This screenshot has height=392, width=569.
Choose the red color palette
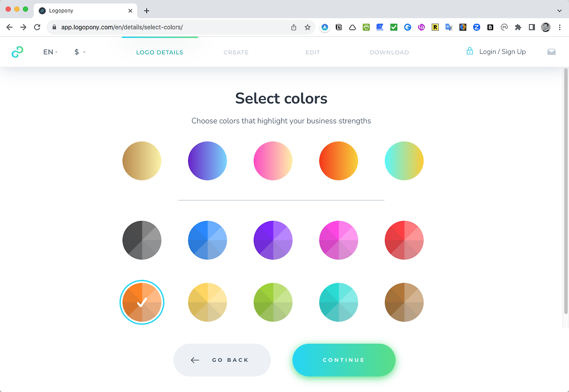pos(404,240)
